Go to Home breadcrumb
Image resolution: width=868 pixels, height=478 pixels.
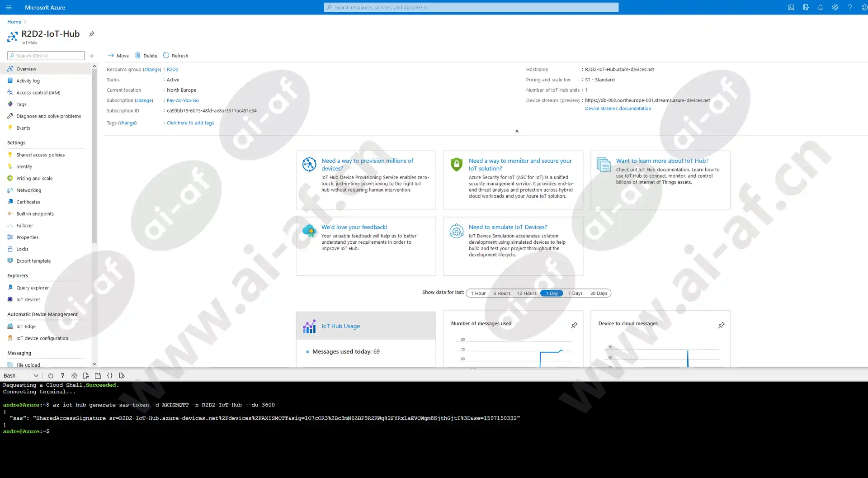point(14,22)
